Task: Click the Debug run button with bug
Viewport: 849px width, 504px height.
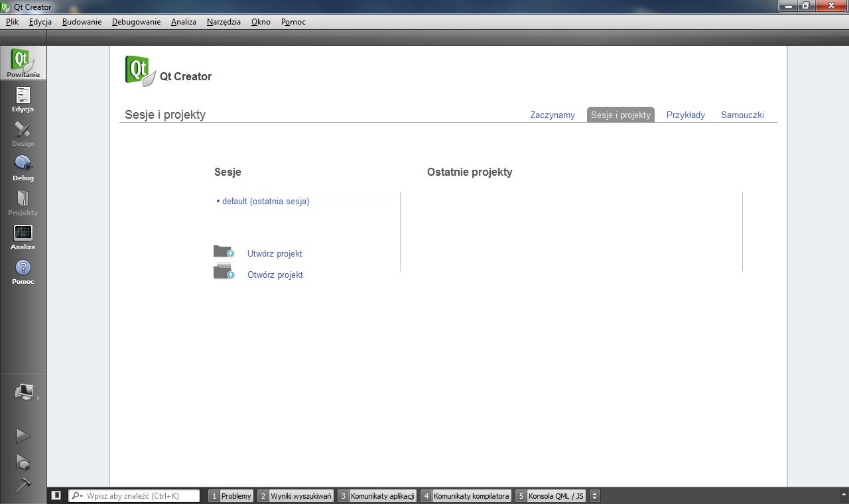Action: (23, 461)
